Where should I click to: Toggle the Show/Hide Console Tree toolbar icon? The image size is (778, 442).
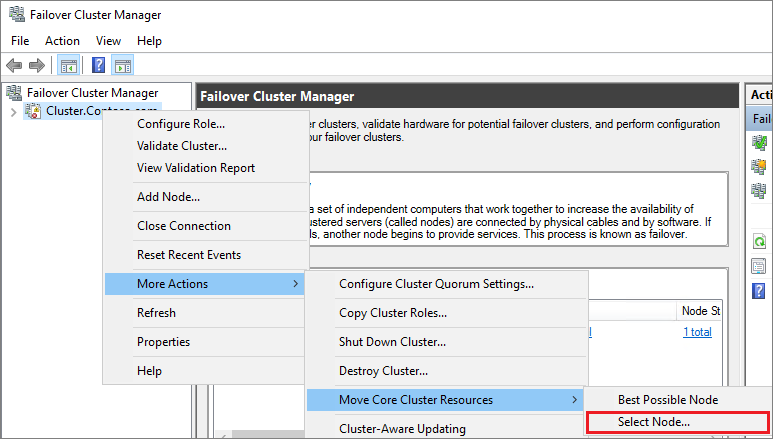68,65
